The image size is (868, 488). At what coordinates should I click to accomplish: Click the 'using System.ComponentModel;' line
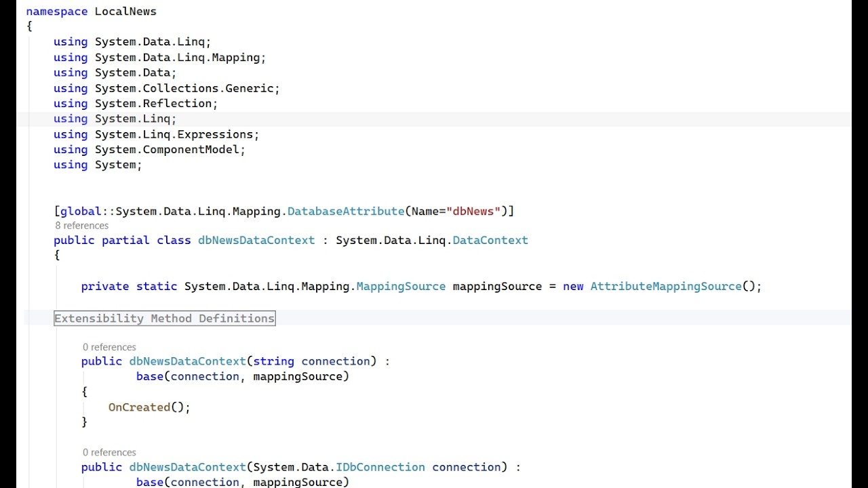pyautogui.click(x=150, y=150)
